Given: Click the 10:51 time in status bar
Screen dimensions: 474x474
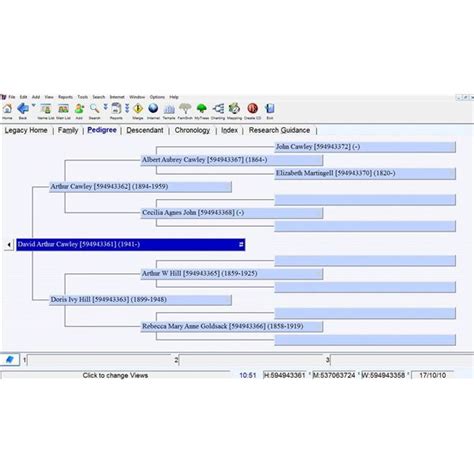Looking at the screenshot, I should tap(248, 375).
